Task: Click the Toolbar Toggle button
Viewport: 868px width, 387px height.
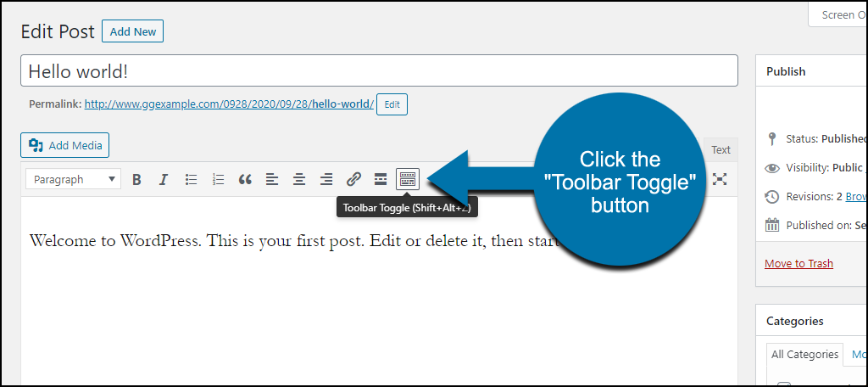Action: [x=408, y=180]
